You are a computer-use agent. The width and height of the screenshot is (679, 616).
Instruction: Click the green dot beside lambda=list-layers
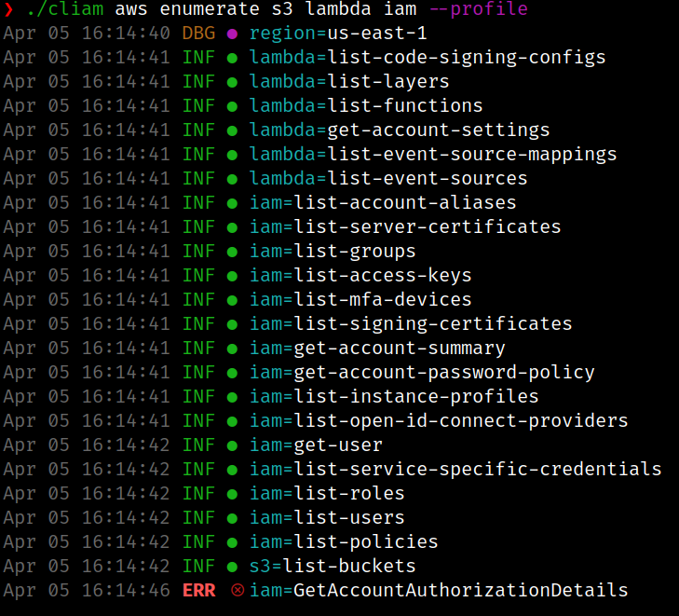point(232,82)
